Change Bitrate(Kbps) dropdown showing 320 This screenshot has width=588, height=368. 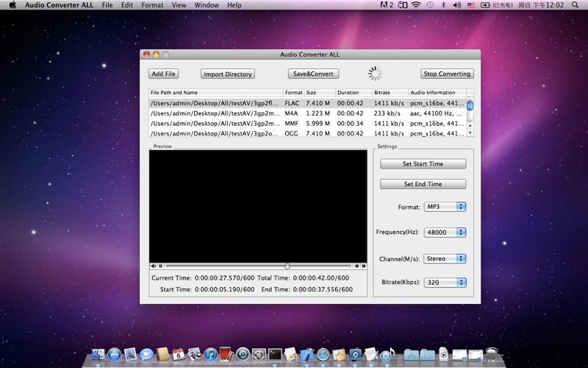(x=445, y=283)
